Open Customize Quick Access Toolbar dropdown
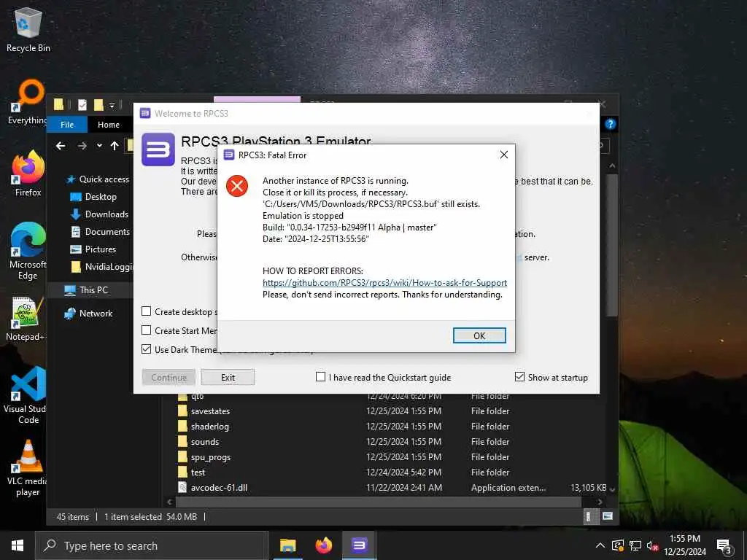The image size is (747, 560). 112,105
